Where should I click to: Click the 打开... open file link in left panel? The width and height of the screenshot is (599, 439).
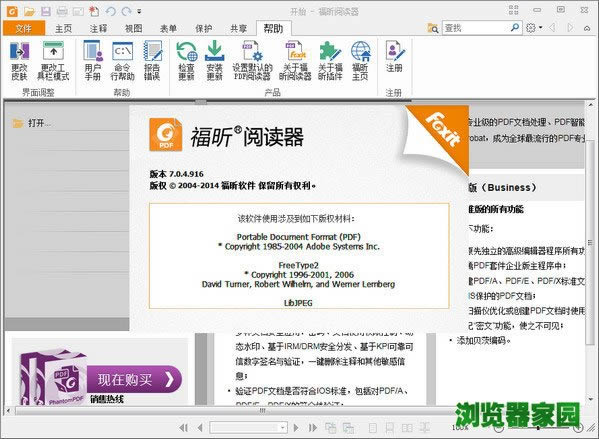pos(32,123)
